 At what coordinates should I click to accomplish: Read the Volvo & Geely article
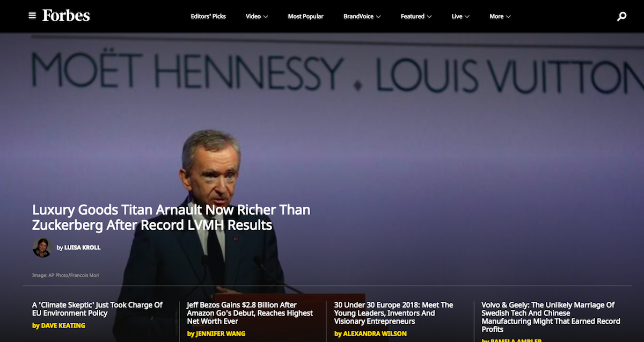[550, 317]
